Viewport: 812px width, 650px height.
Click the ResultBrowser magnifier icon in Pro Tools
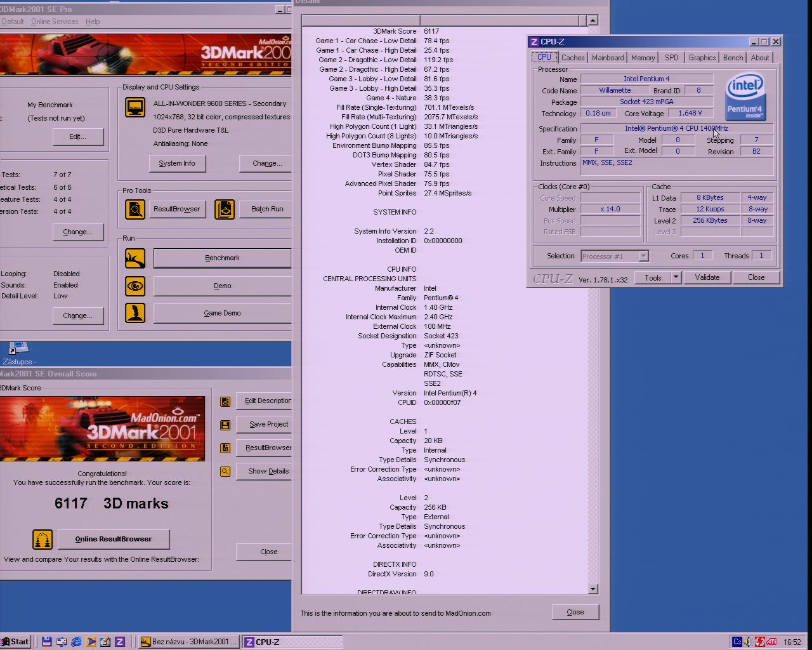pos(135,209)
